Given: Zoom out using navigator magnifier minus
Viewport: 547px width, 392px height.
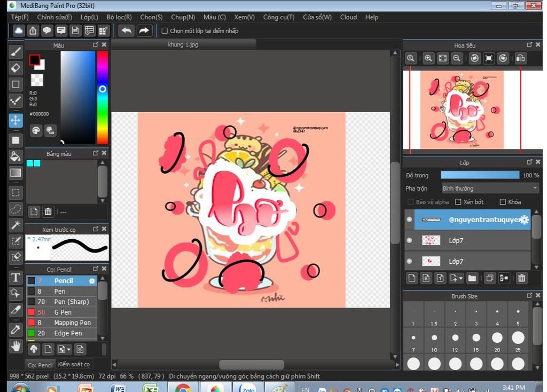Looking at the screenshot, I should point(456,58).
